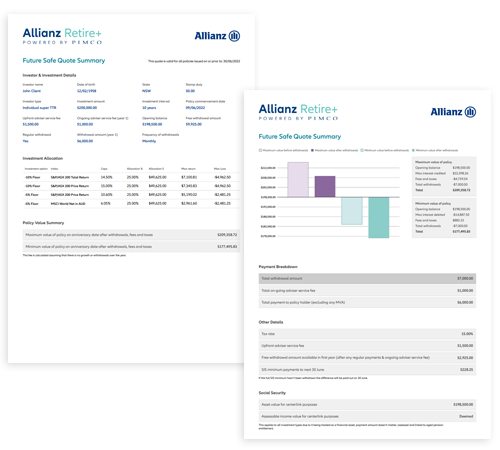This screenshot has width=500, height=450.
Task: Click the 'Maximum value of policy' panel title
Action: coord(433,162)
